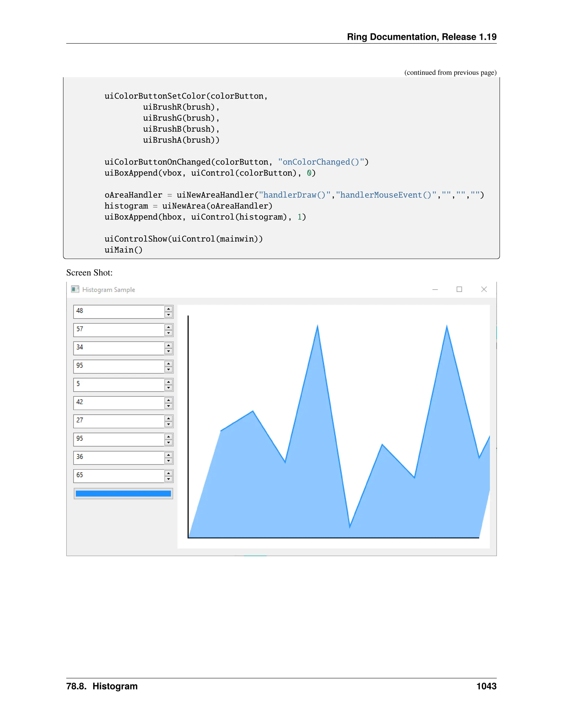Minimize the Histogram Sample window
Viewport: 563px width, 728px height.
tap(435, 289)
